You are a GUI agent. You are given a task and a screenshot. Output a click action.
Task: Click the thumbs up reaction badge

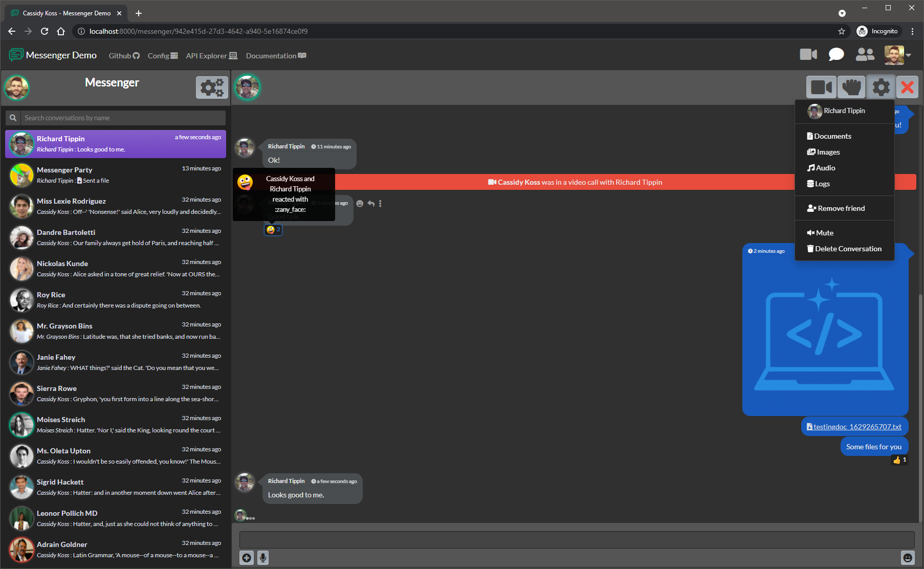(899, 460)
